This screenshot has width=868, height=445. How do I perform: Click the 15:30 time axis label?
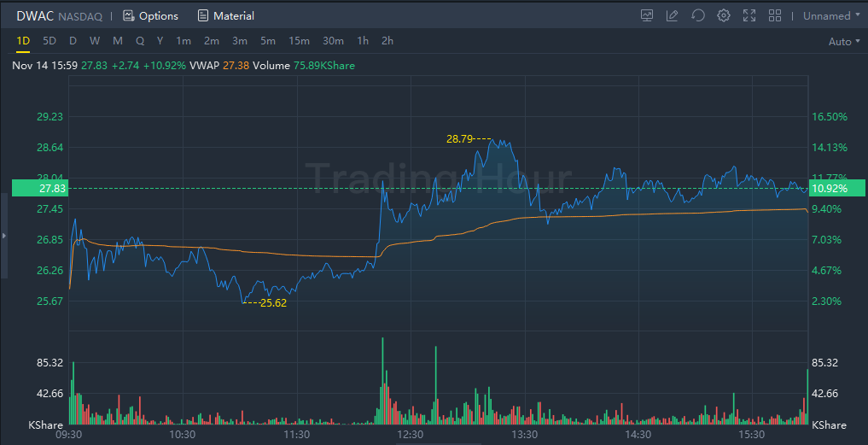pos(752,435)
